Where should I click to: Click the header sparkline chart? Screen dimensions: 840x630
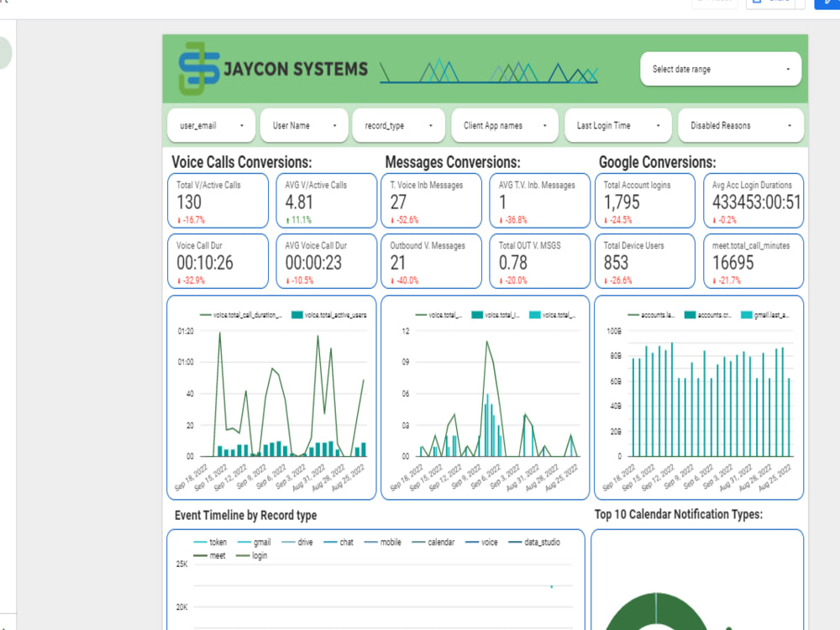[x=489, y=71]
